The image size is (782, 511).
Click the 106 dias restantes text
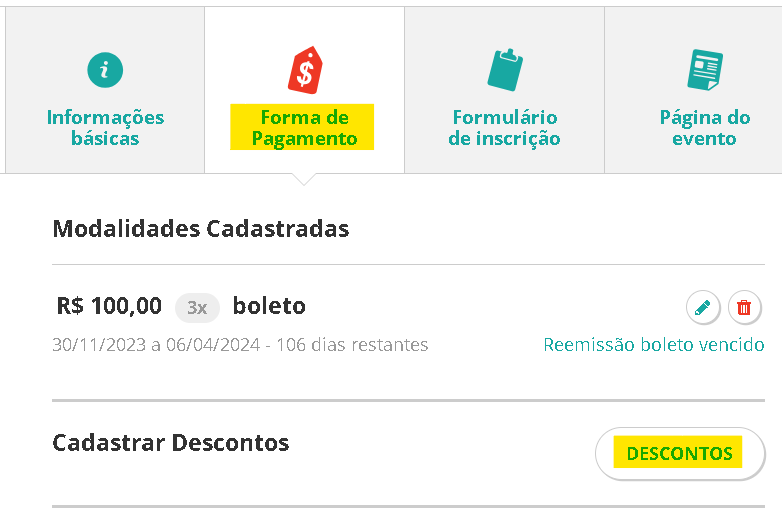pos(352,344)
